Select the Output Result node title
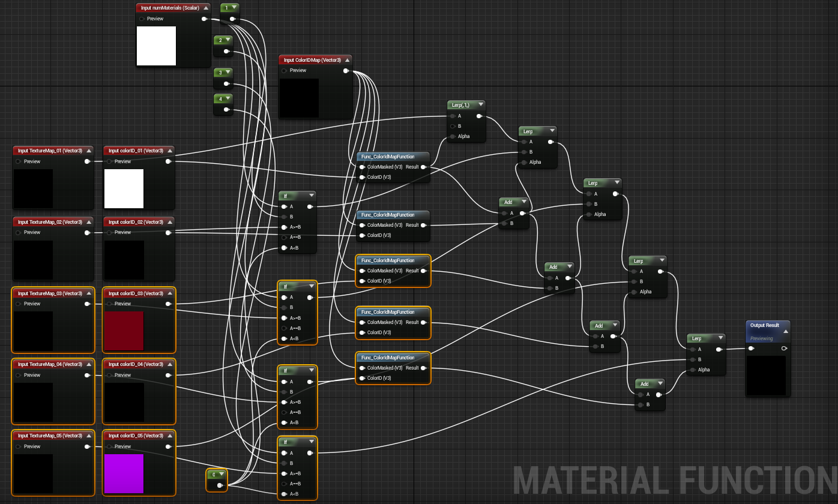Screen dimensions: 838x504 (765, 325)
